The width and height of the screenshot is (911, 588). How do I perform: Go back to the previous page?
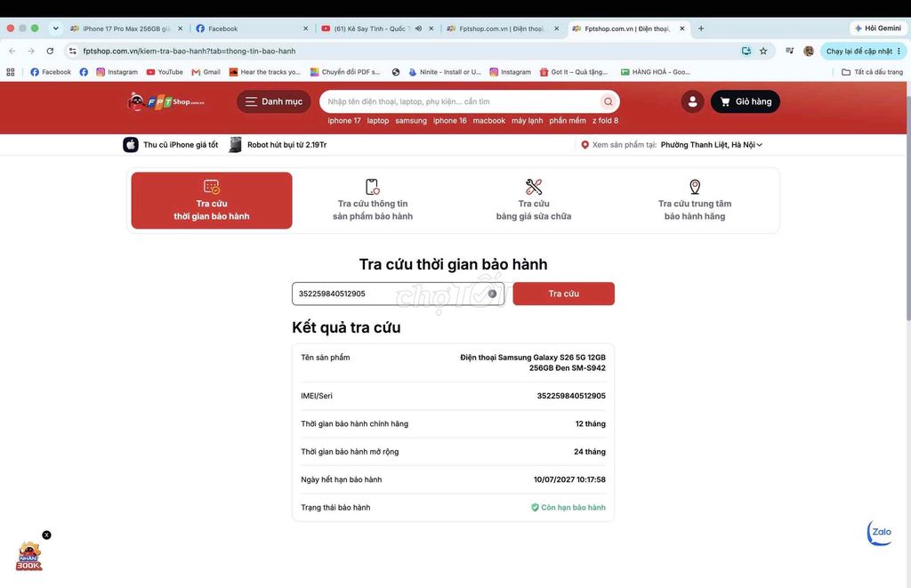tap(12, 51)
